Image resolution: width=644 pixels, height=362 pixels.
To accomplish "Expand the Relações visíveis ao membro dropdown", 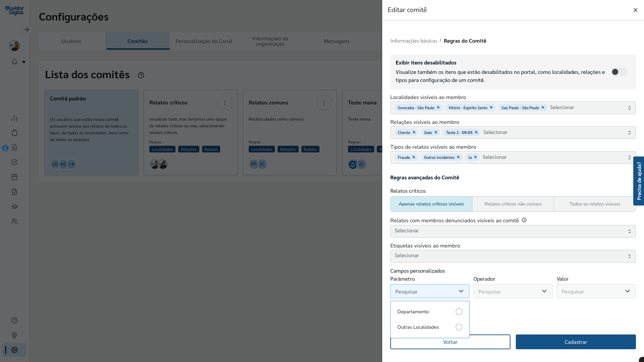I will pyautogui.click(x=630, y=133).
